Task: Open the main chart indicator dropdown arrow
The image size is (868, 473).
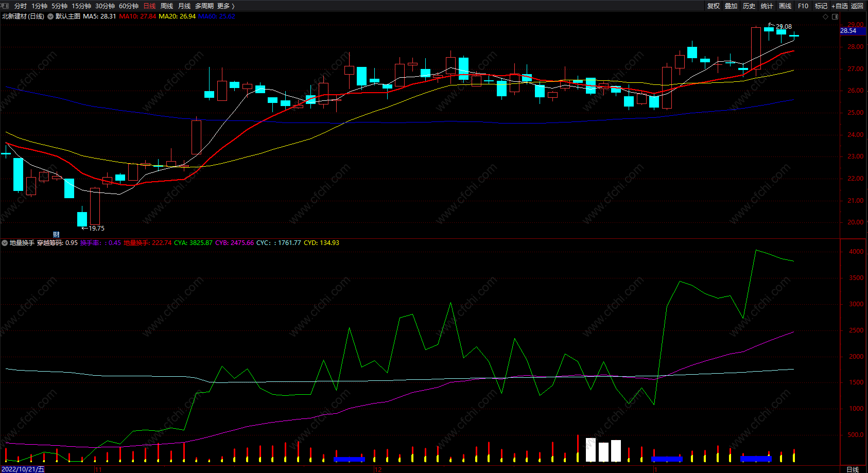Action: (50, 16)
